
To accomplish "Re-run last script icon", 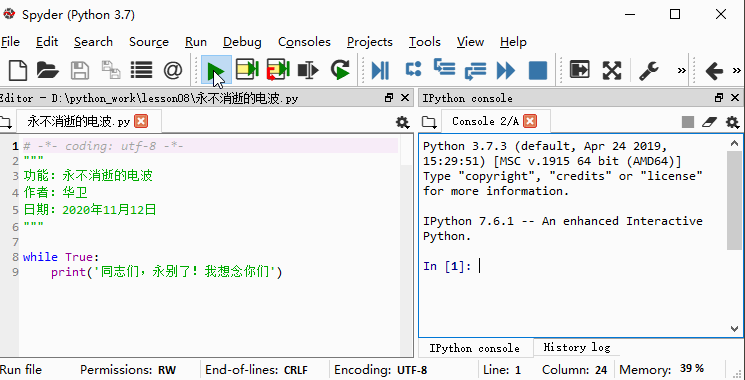I will click(x=340, y=70).
